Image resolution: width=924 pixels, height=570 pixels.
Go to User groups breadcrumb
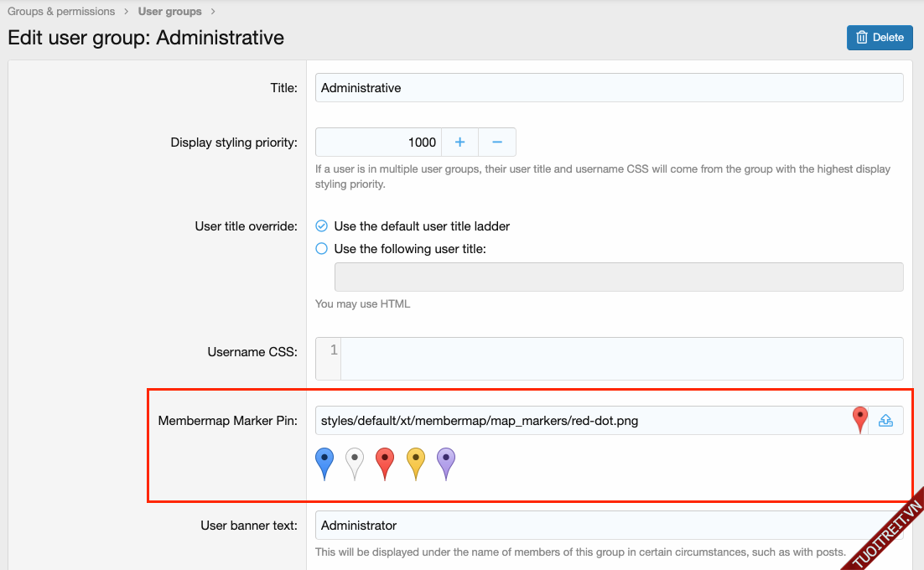tap(169, 12)
